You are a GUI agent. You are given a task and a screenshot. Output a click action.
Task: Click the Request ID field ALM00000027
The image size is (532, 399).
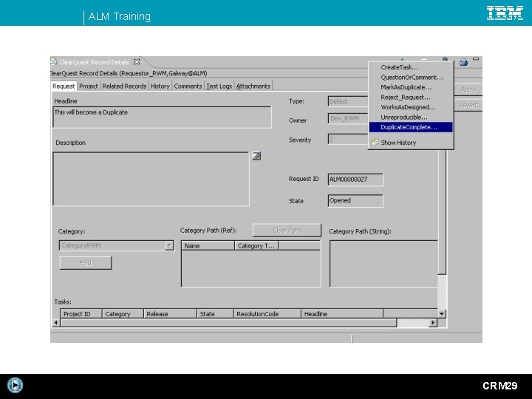point(355,180)
